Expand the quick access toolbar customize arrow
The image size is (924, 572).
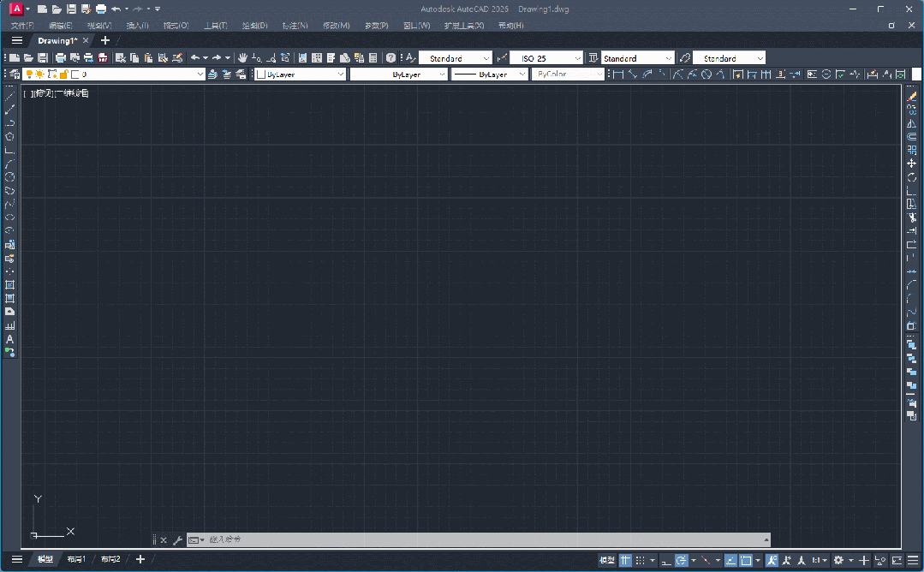[158, 9]
